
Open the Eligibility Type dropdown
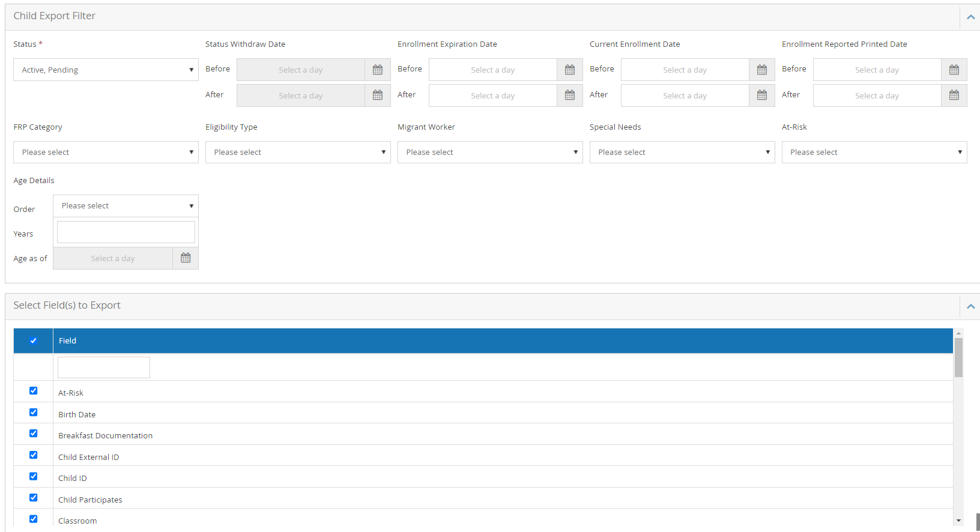pos(298,153)
